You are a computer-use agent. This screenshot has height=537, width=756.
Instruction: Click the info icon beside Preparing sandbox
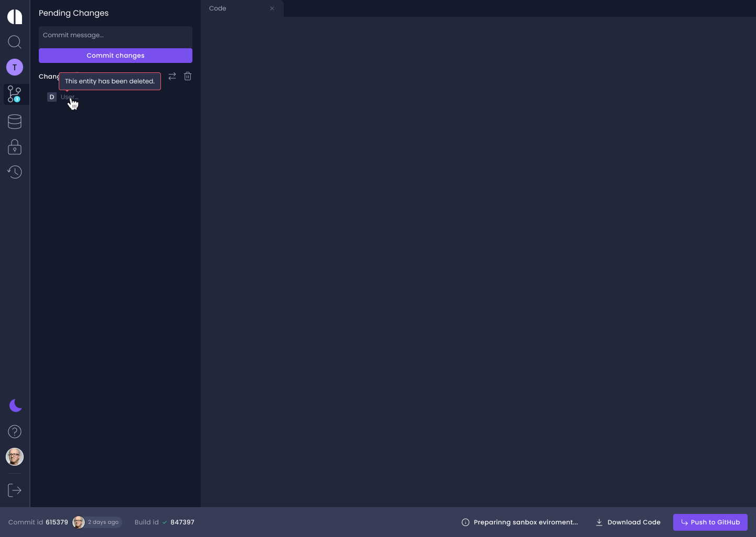[x=466, y=522]
